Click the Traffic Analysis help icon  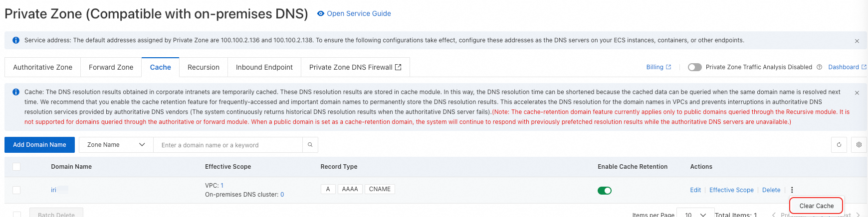(x=819, y=67)
